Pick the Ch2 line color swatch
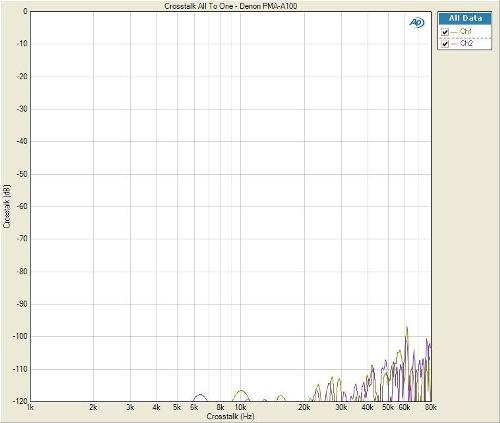The height and width of the screenshot is (423, 500). coord(454,44)
